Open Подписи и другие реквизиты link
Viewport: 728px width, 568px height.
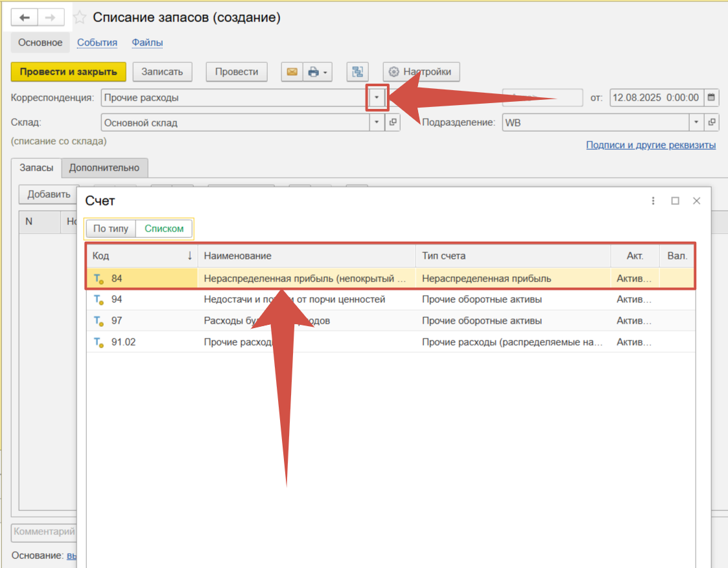(x=650, y=145)
